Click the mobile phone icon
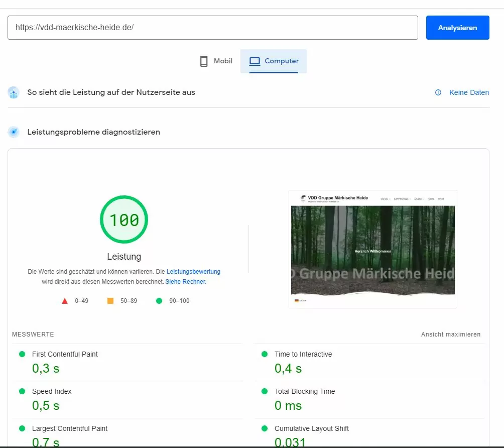The height and width of the screenshot is (448, 504). [x=204, y=61]
